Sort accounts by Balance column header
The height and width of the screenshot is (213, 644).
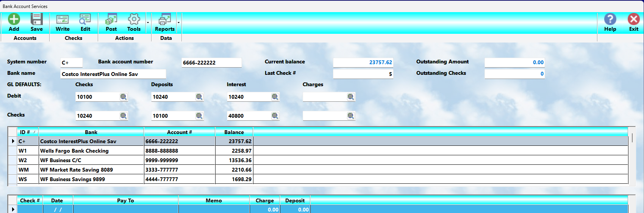[234, 132]
